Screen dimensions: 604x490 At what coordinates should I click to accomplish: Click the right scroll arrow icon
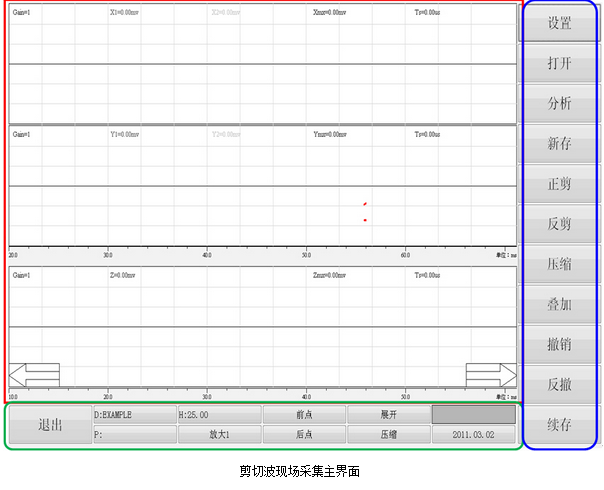pos(491,375)
